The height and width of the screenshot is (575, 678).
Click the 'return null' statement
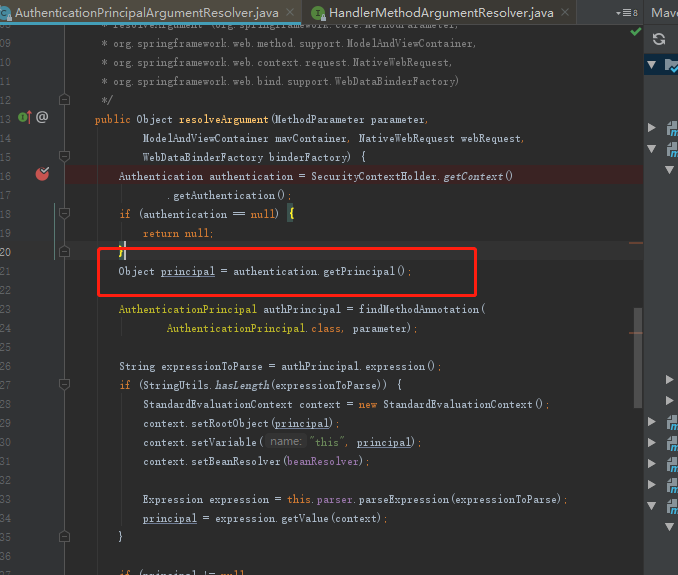click(x=178, y=233)
